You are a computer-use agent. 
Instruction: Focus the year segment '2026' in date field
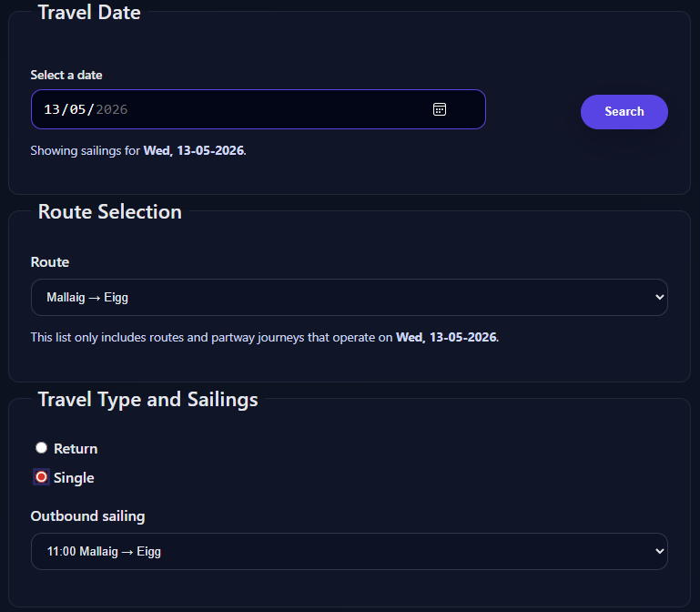point(112,109)
